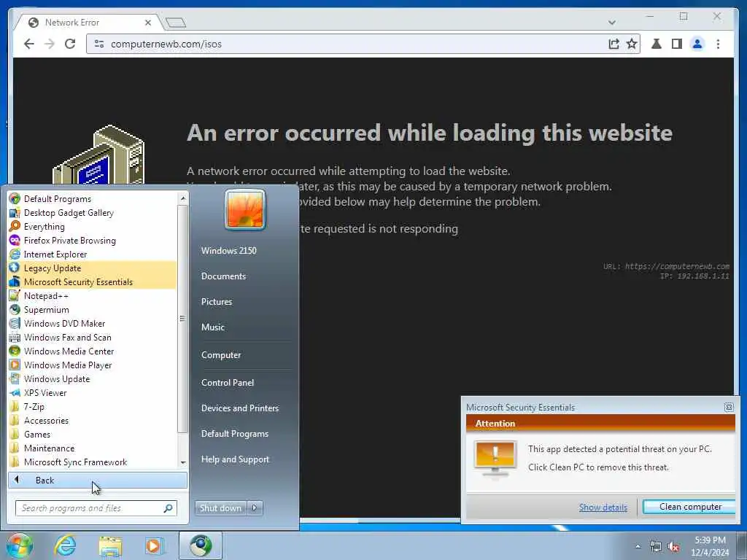Open Desktop Gadget Gallery
This screenshot has width=747, height=560.
[x=92, y=212]
